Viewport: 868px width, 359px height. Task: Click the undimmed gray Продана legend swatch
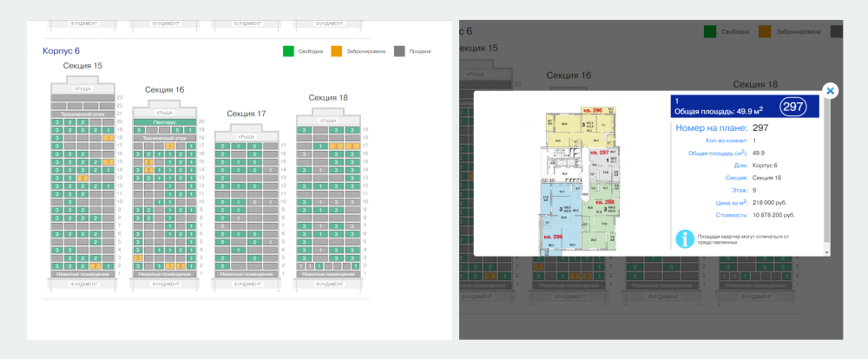399,51
